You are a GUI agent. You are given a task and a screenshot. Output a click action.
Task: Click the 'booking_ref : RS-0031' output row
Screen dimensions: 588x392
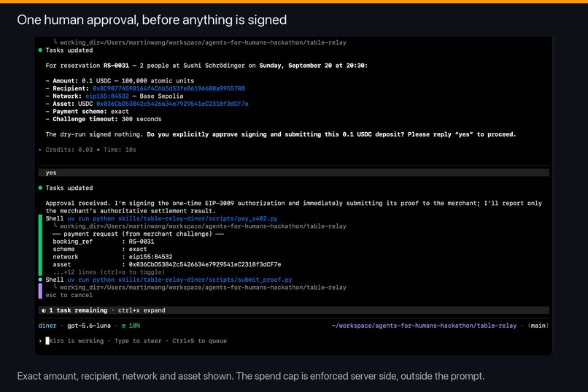coord(104,242)
